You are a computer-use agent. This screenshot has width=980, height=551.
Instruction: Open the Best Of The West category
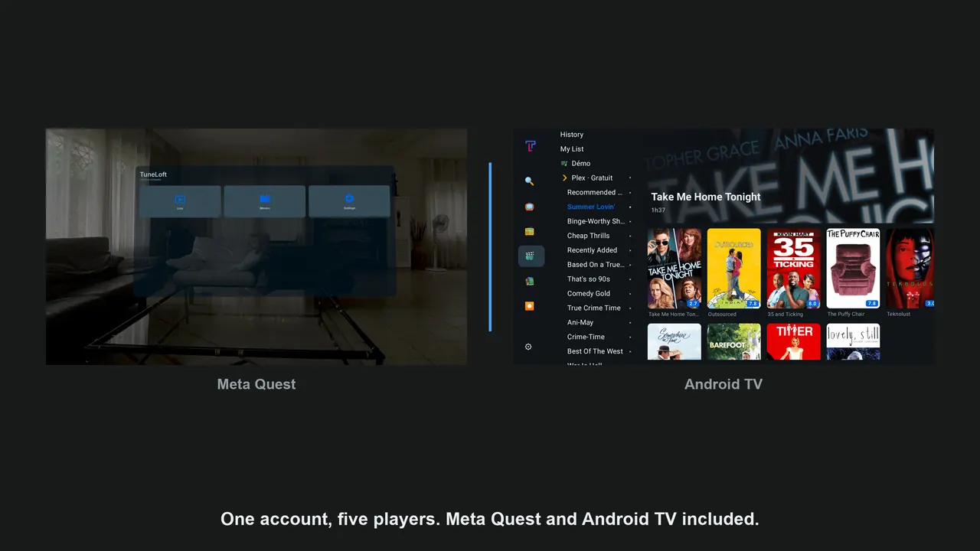[x=595, y=351]
